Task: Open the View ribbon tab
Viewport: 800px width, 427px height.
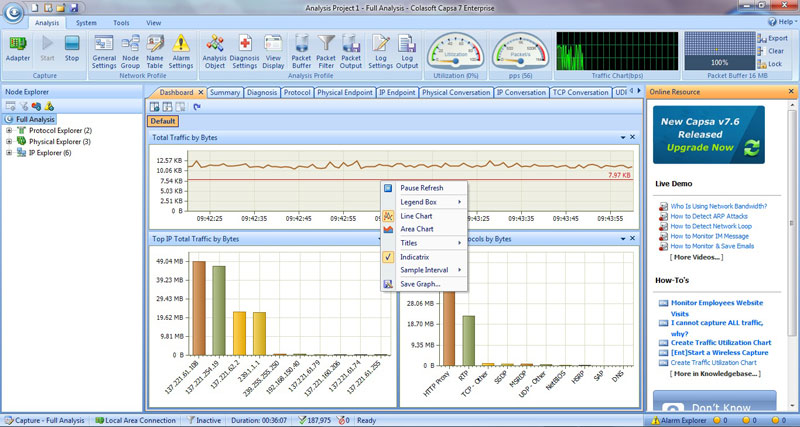Action: (x=154, y=23)
